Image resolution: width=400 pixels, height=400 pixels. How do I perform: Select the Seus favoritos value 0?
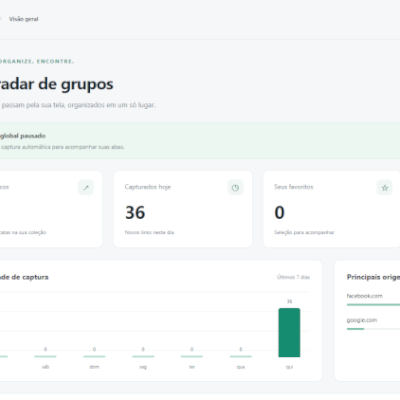279,212
